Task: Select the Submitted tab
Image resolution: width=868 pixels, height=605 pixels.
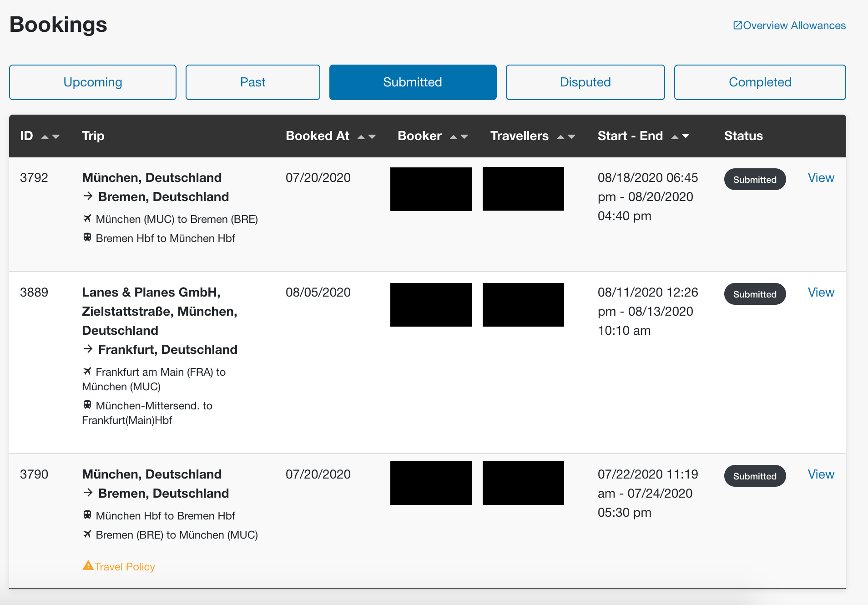Action: coord(413,82)
